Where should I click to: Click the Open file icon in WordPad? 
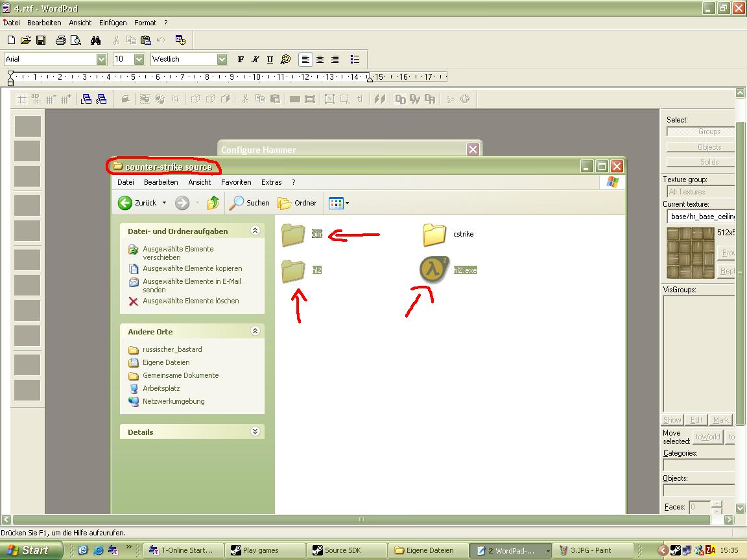pos(26,40)
